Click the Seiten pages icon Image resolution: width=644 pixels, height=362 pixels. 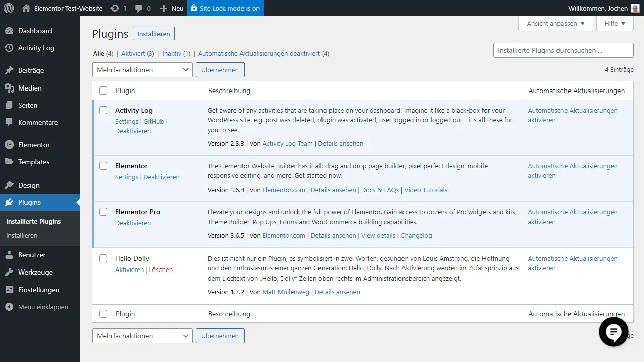pyautogui.click(x=9, y=105)
